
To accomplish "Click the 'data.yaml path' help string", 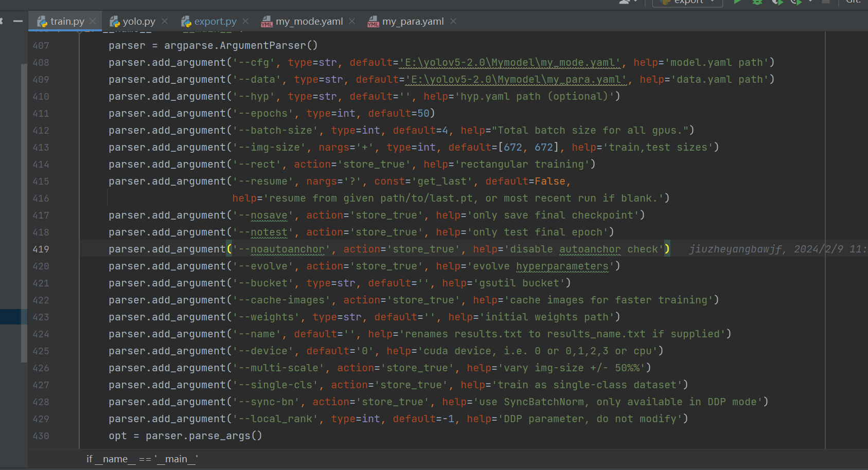I will 720,79.
